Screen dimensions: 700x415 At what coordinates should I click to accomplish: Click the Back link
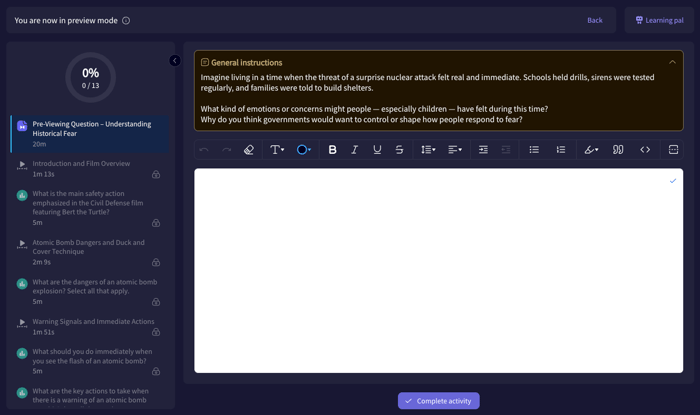point(595,21)
